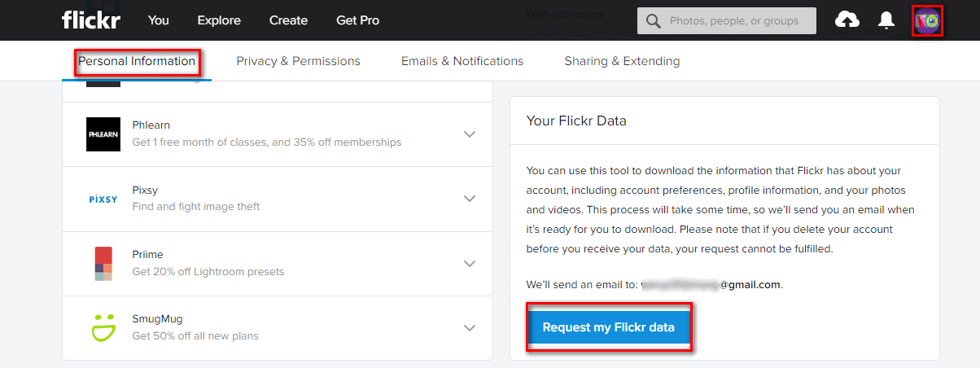Screen dimensions: 980x368
Task: Expand the Phlearn offer chevron
Action: click(x=469, y=134)
